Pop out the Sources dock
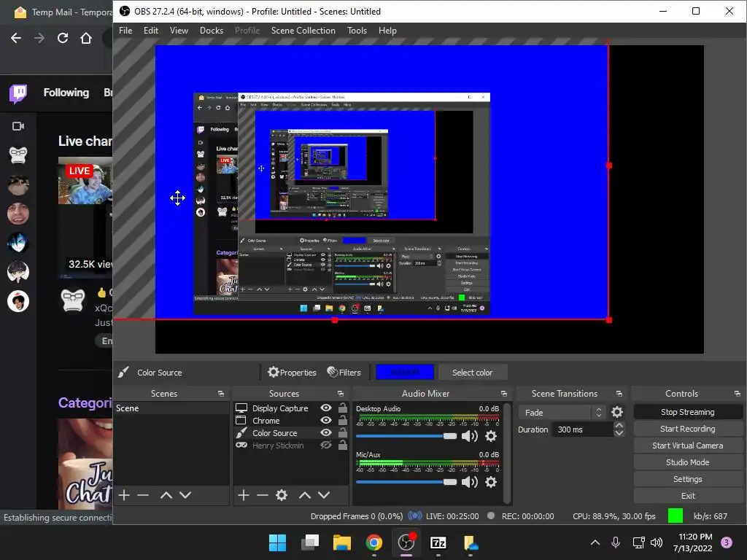The height and width of the screenshot is (560, 747). (340, 394)
